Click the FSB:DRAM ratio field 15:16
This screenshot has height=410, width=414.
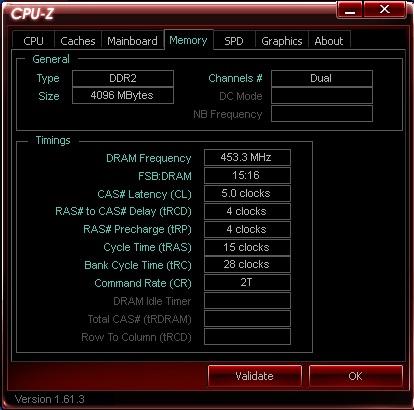pos(247,175)
